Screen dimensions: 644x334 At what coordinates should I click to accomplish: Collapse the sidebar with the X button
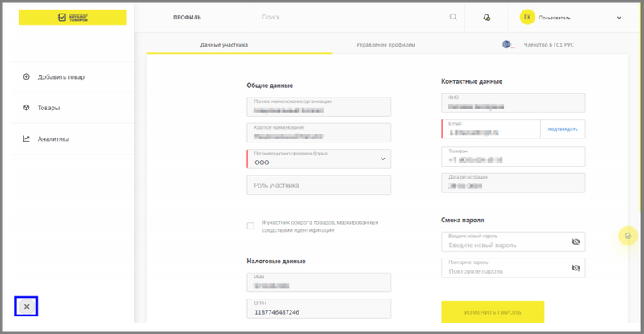coord(27,307)
